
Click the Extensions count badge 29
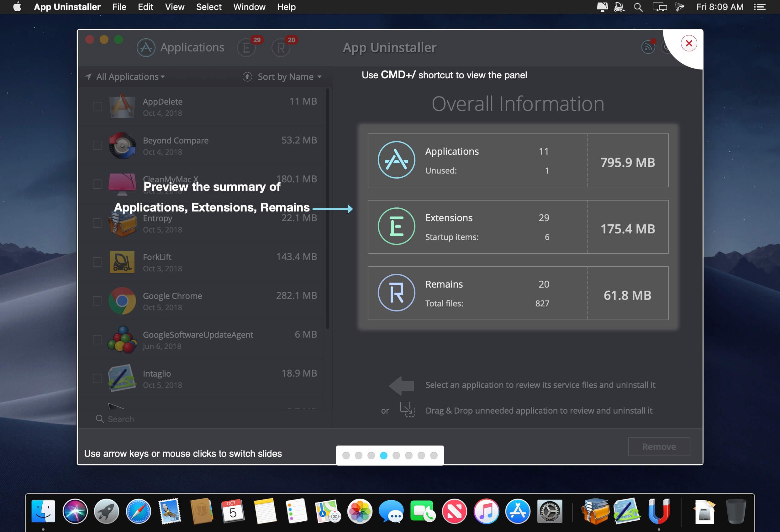tap(255, 39)
